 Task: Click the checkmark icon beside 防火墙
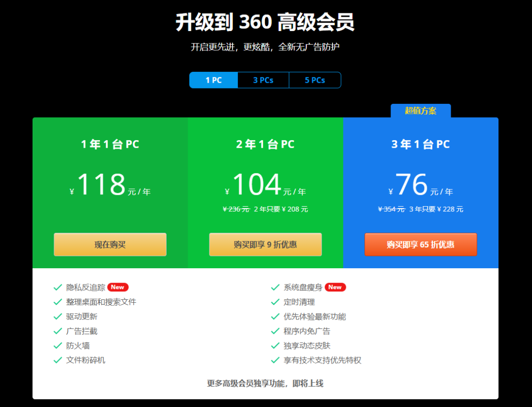pyautogui.click(x=58, y=345)
